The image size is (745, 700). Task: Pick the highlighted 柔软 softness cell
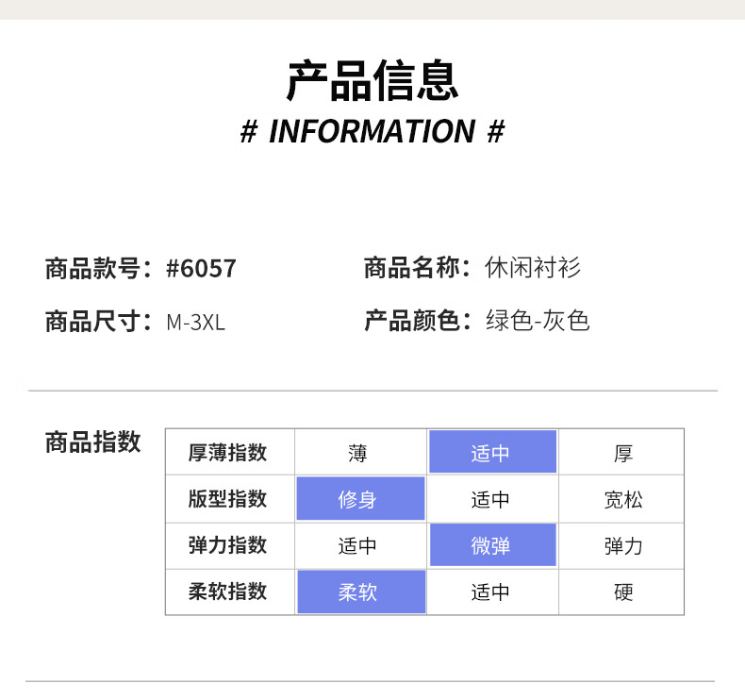(x=357, y=592)
